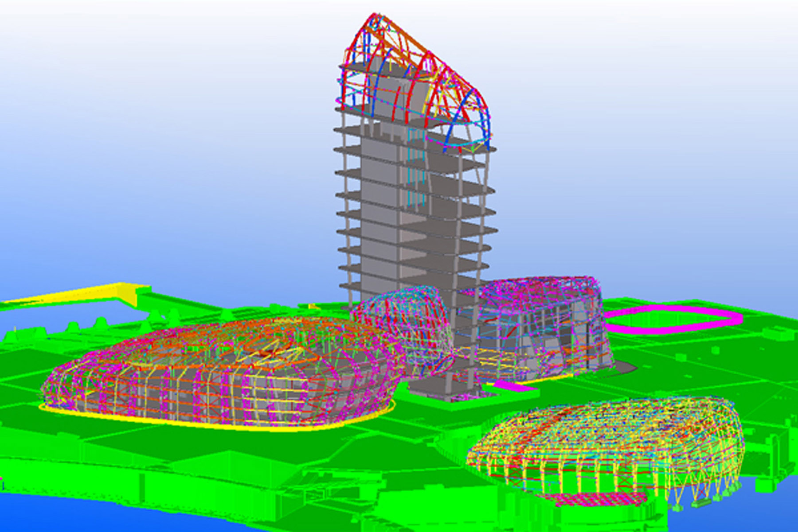Click the blue water area at bottom right
The width and height of the screenshot is (798, 532).
coord(754,509)
